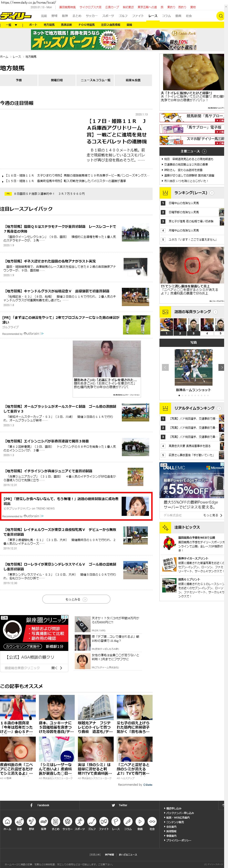Open 購読申し込み footer link
Image resolution: width=228 pixels, height=868 pixels.
174,808
